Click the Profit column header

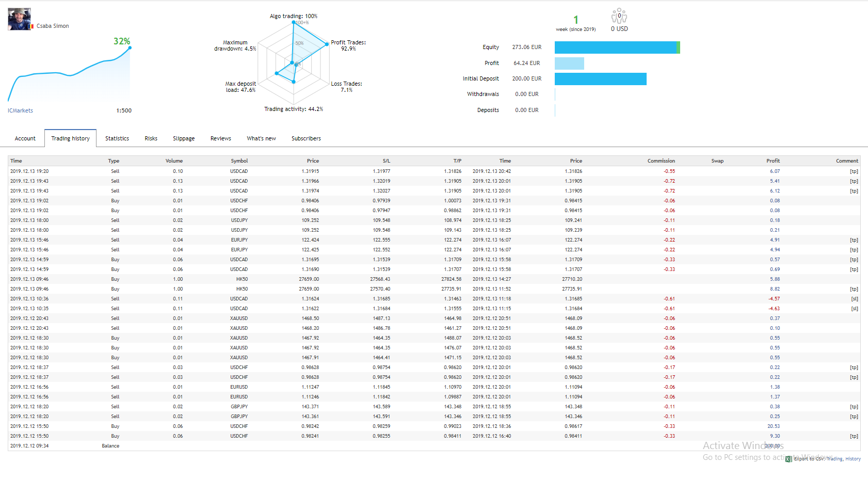tap(773, 161)
